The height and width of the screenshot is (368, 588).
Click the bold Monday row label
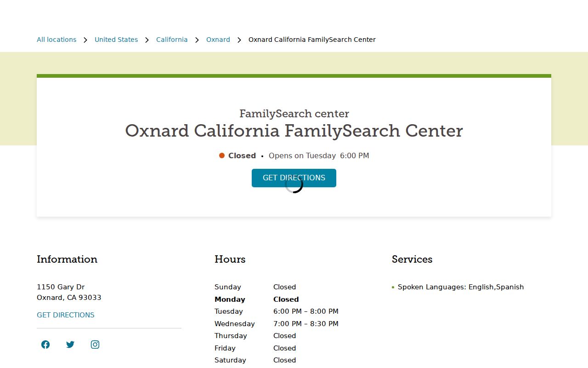coord(230,299)
